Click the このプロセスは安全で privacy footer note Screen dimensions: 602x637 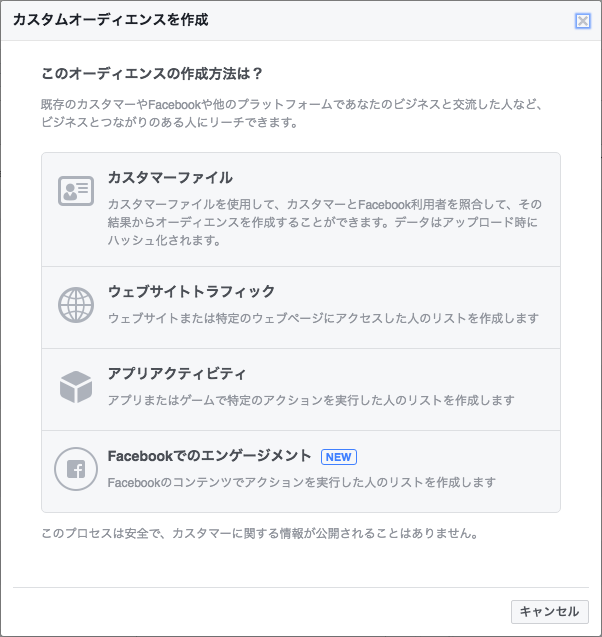coord(260,533)
